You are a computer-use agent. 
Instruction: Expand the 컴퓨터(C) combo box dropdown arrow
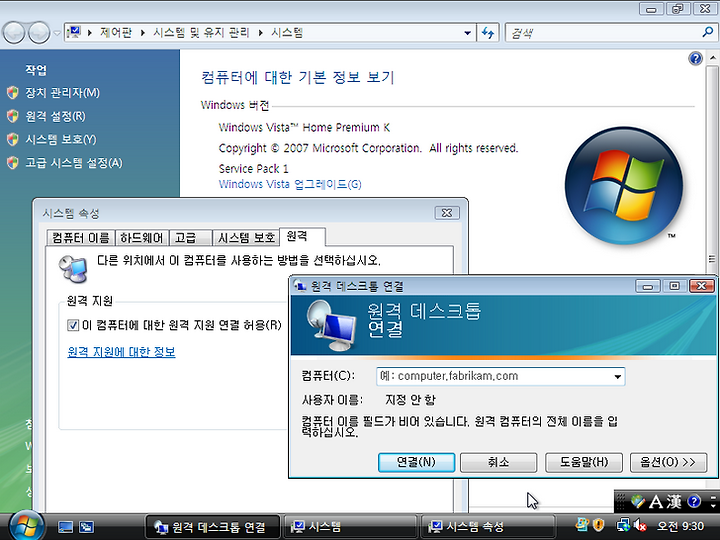click(618, 377)
